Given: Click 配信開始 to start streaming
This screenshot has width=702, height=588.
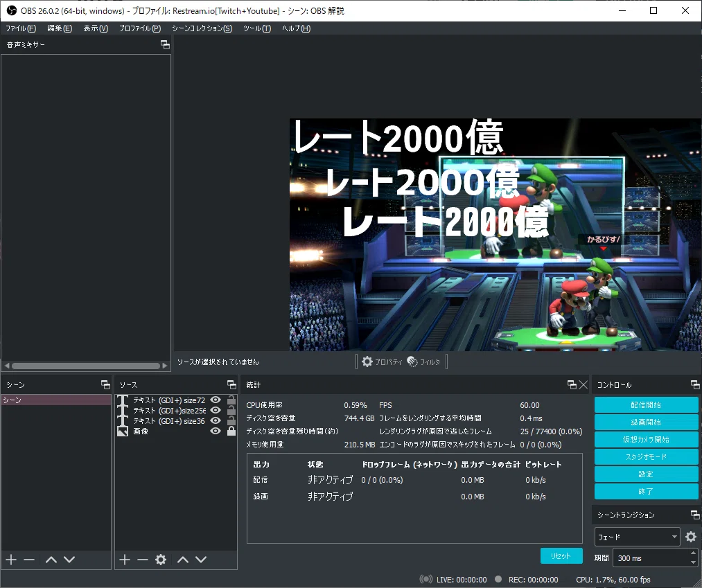Looking at the screenshot, I should point(646,404).
